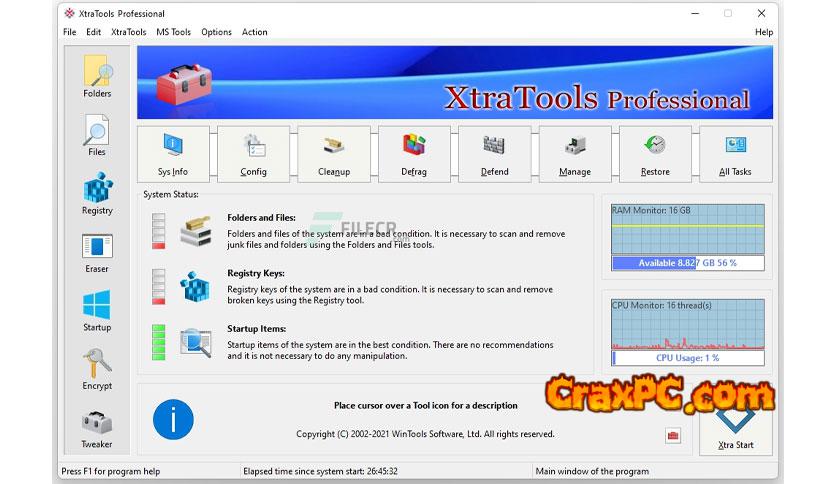Open the XtraTools menu
This screenshot has width=836, height=484.
[128, 32]
